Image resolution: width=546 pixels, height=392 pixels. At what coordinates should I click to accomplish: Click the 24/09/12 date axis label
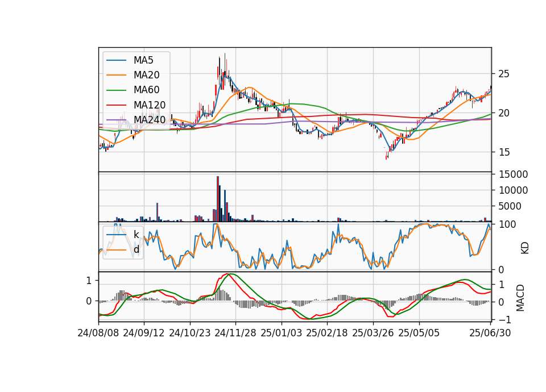[x=144, y=333]
